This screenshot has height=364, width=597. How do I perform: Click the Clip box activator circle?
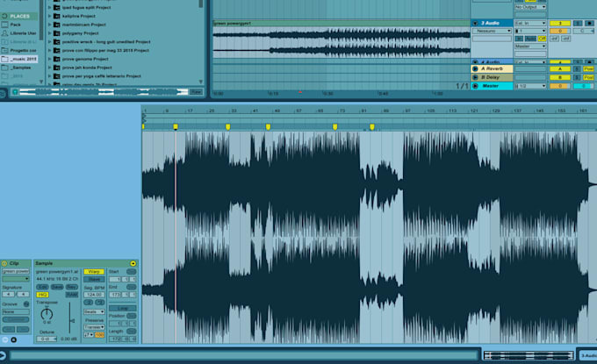pos(4,263)
